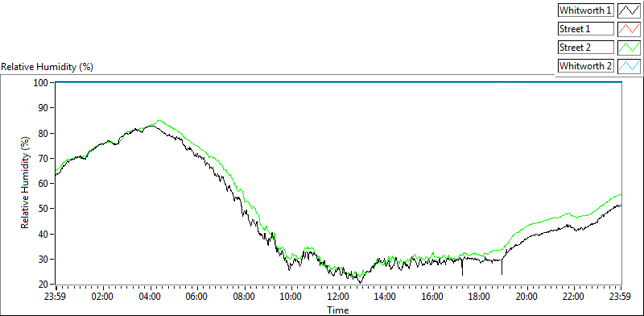
Task: Click the 04:00 time axis marker
Action: [150, 297]
